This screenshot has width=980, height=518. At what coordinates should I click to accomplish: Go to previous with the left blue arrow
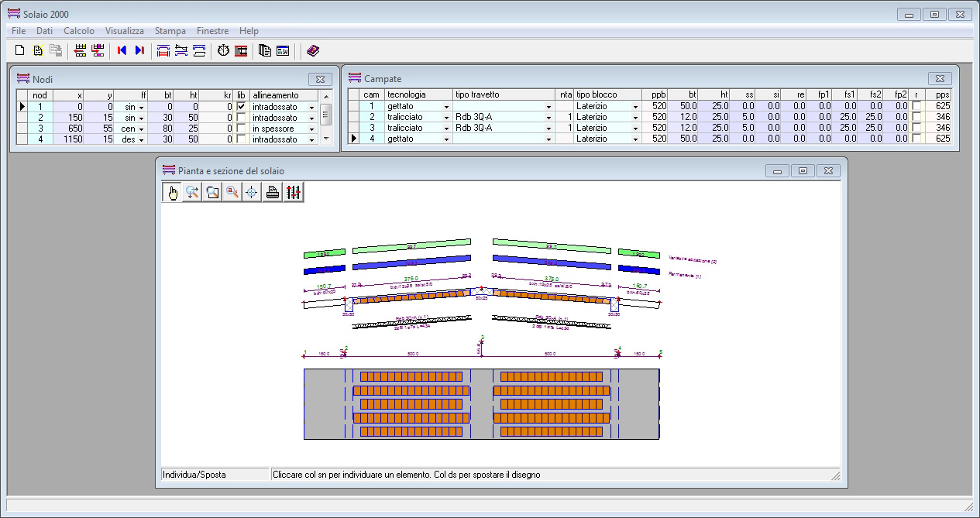[x=122, y=50]
